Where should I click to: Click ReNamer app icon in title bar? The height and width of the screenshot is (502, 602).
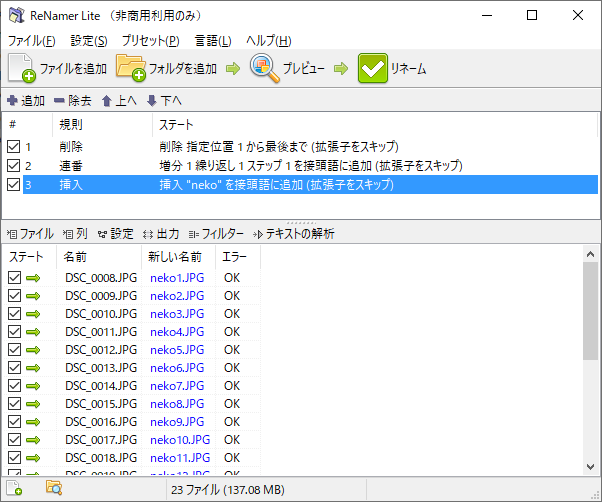coord(17,15)
